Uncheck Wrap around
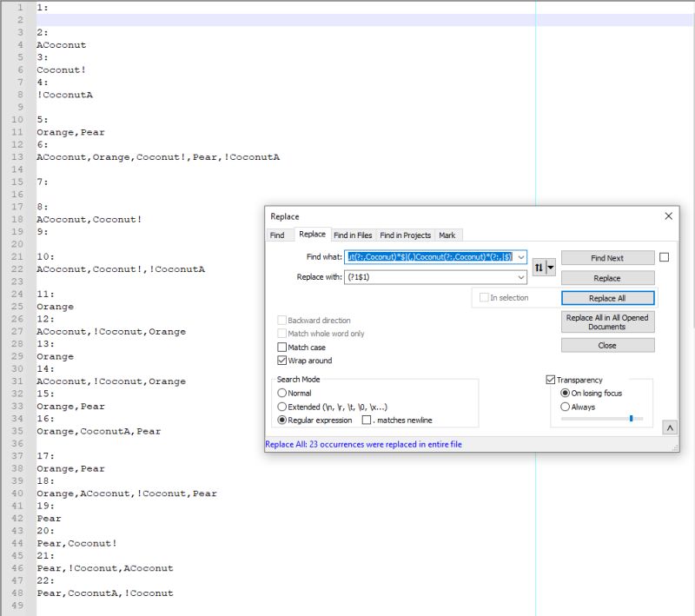Image resolution: width=695 pixels, height=616 pixels. pyautogui.click(x=283, y=361)
